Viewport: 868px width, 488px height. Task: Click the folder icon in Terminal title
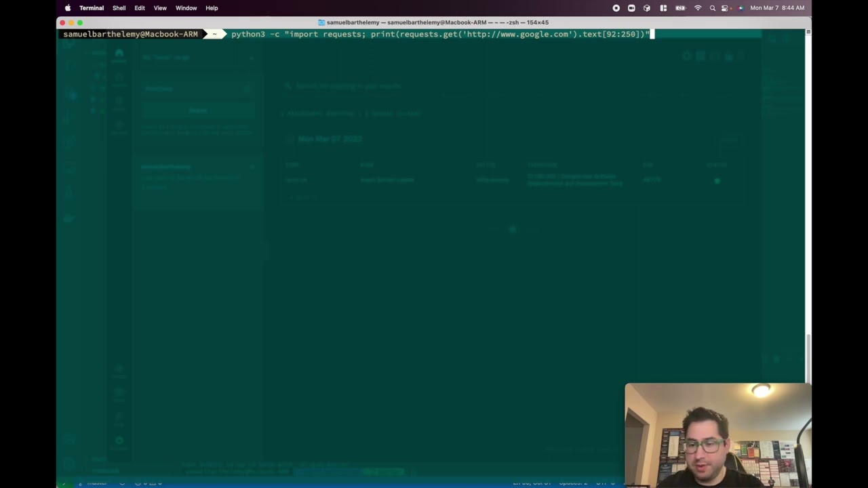click(x=321, y=22)
